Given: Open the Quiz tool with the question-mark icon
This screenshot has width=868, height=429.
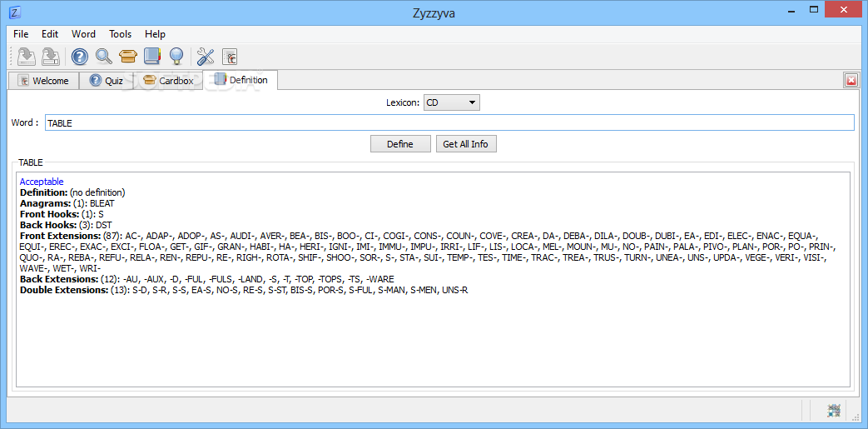Looking at the screenshot, I should 80,56.
